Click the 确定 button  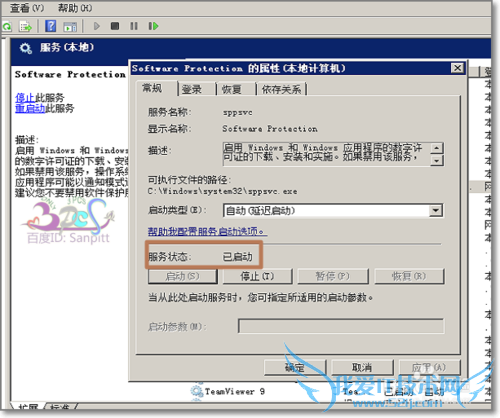click(x=295, y=367)
